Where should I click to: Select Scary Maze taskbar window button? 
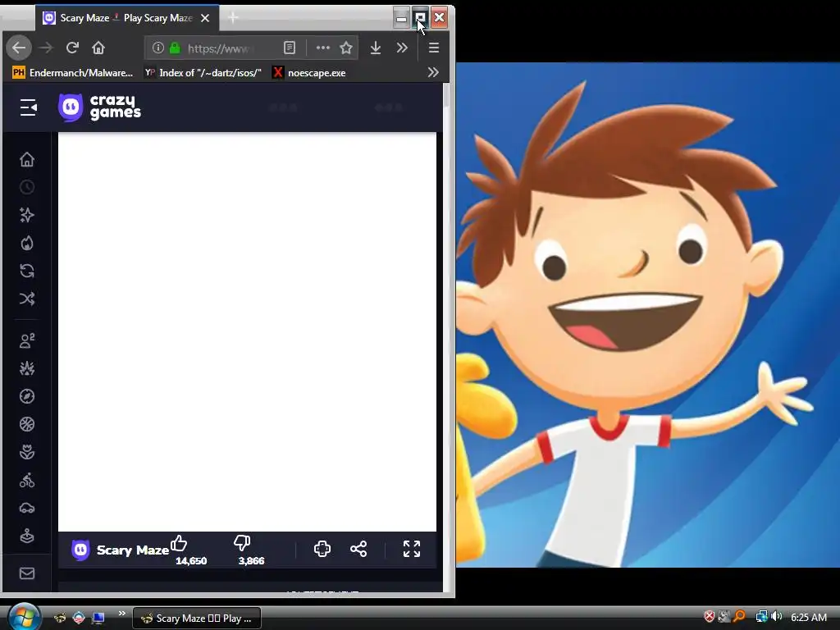pos(197,619)
